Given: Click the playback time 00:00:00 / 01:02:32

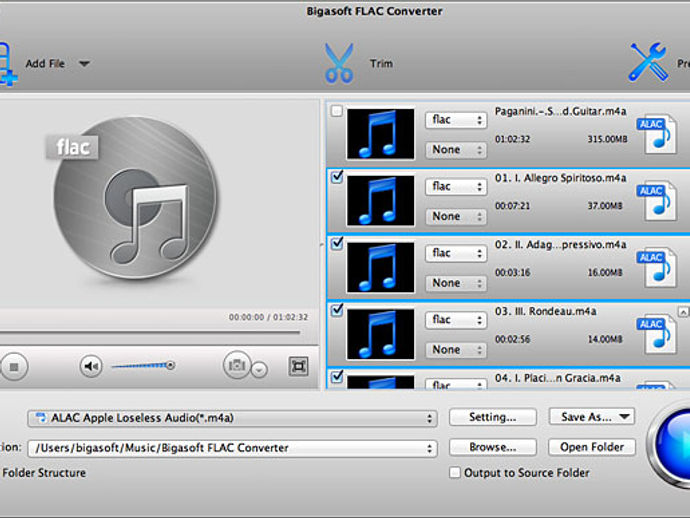Looking at the screenshot, I should (268, 317).
